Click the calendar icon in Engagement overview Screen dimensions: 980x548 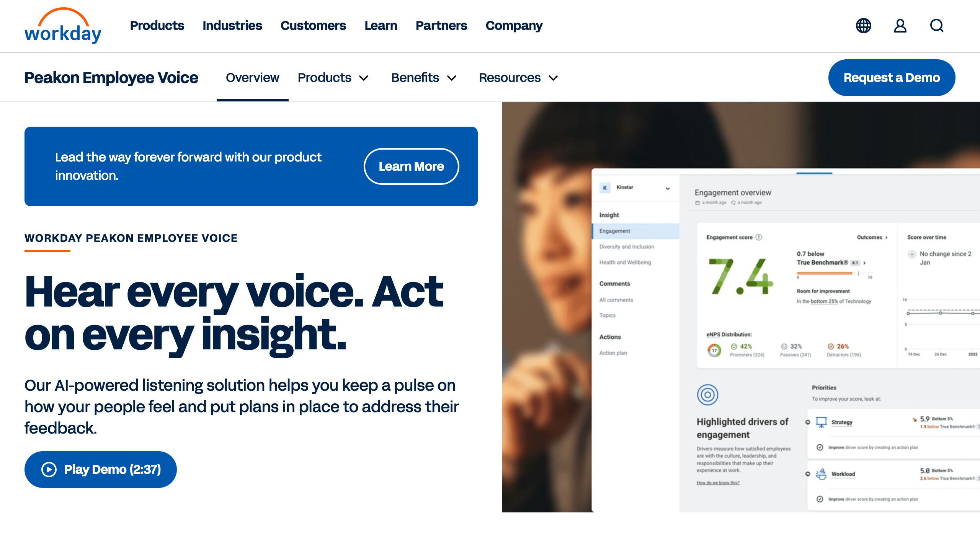click(698, 202)
